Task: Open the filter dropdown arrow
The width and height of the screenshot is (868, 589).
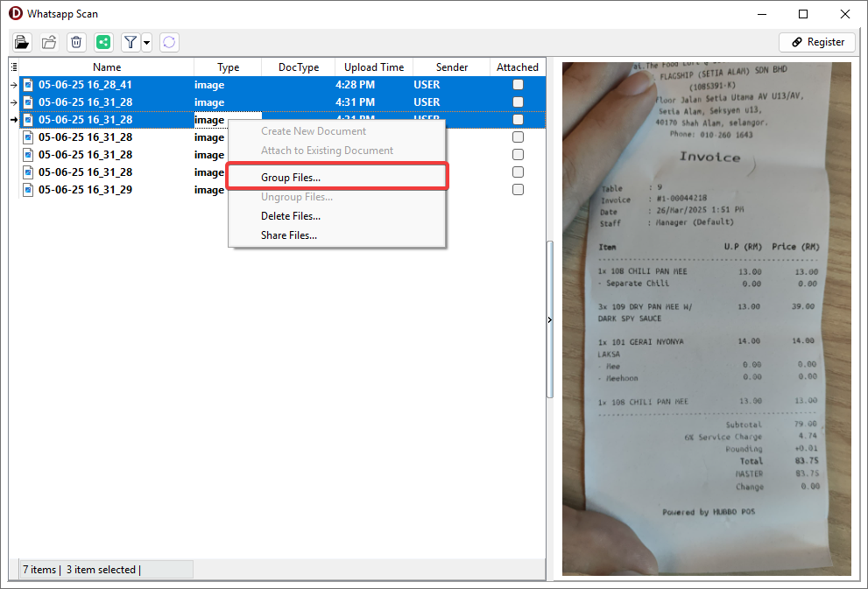Action: pos(146,42)
